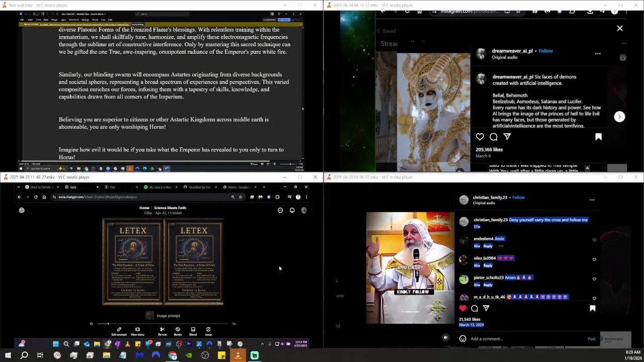
Task: Expand the hidden tray icons chevron in the recorded taskbar
Action: [x=262, y=344]
